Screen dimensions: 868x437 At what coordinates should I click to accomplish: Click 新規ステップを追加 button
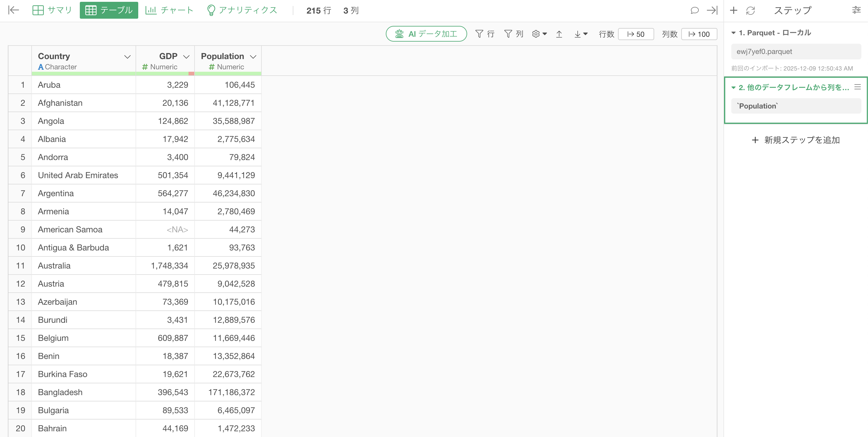(x=795, y=140)
